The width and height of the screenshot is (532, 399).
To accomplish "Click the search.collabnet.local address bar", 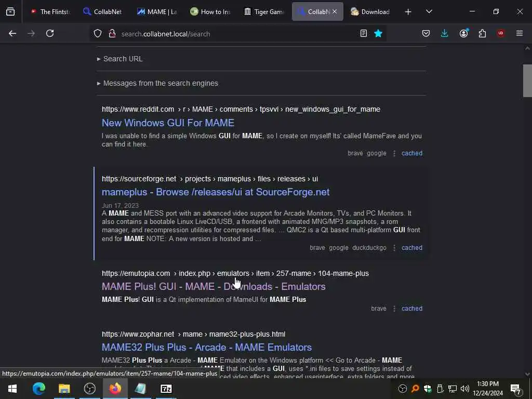I will point(237,34).
